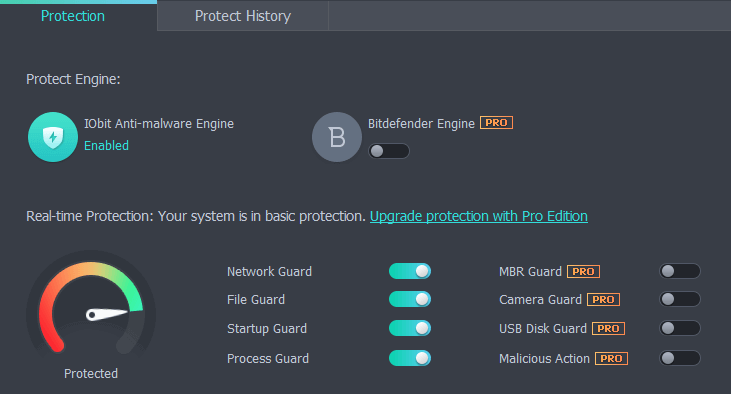Open Upgrade protection with Pro Edition link
The image size is (731, 394).
(x=479, y=216)
